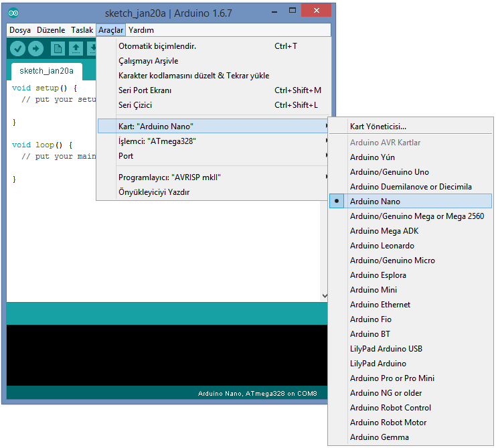Select Arduino/Genuino Uno board
496x448 pixels.
coord(410,172)
